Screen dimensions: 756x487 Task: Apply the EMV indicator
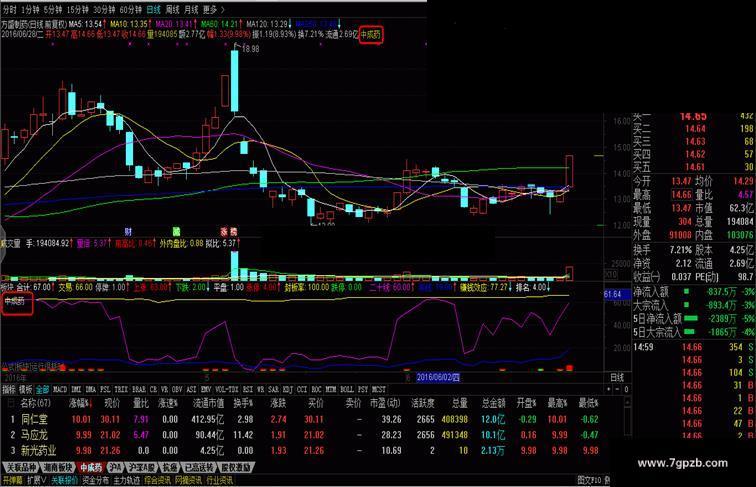point(206,390)
